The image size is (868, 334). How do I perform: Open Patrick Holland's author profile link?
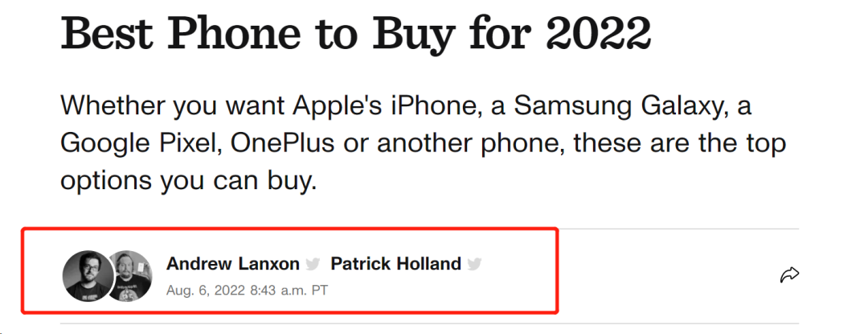coord(395,264)
